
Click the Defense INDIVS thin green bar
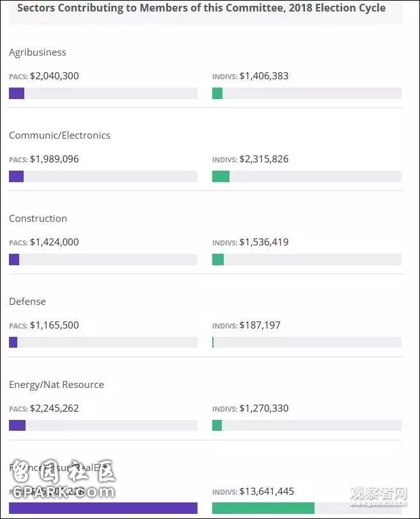click(213, 343)
